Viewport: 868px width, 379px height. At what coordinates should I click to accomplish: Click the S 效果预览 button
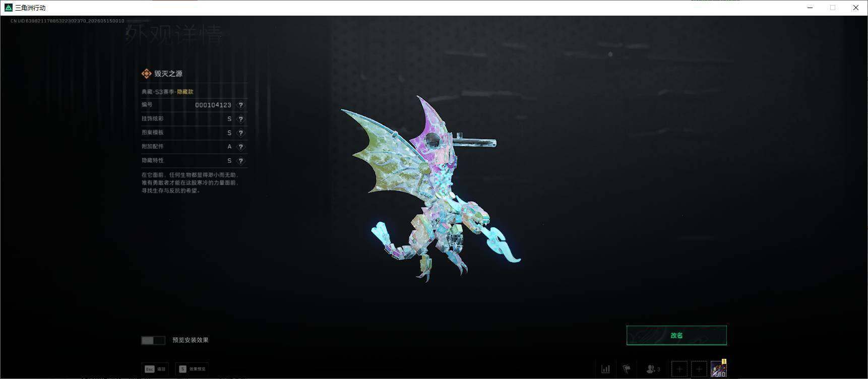point(192,369)
